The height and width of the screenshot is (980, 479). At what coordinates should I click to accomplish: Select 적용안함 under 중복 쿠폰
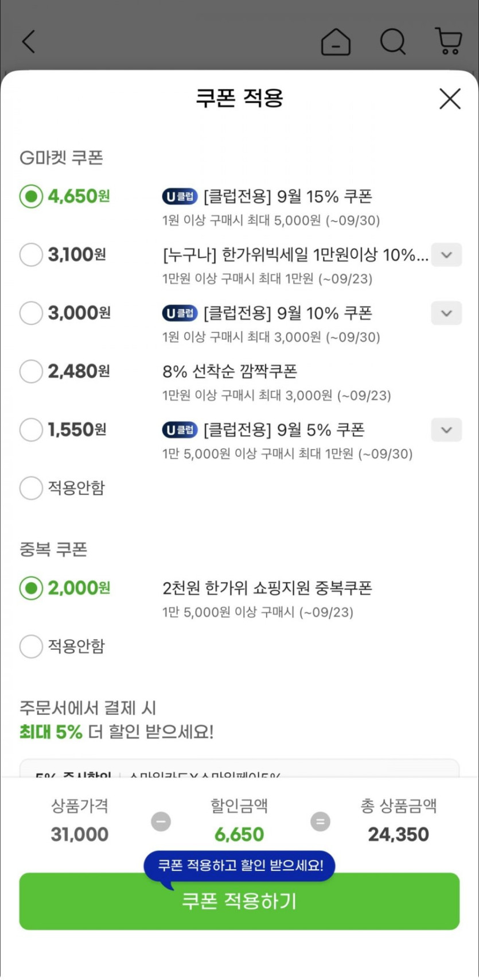31,646
